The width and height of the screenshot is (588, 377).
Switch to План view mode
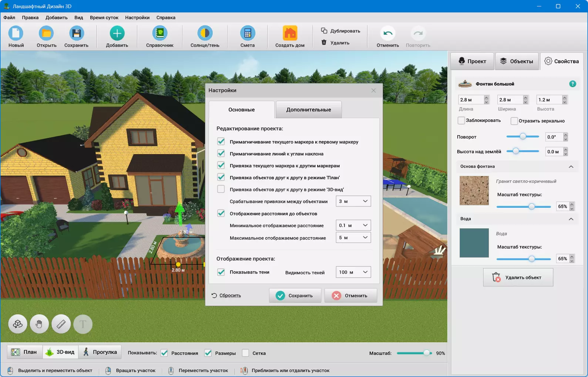click(x=25, y=352)
